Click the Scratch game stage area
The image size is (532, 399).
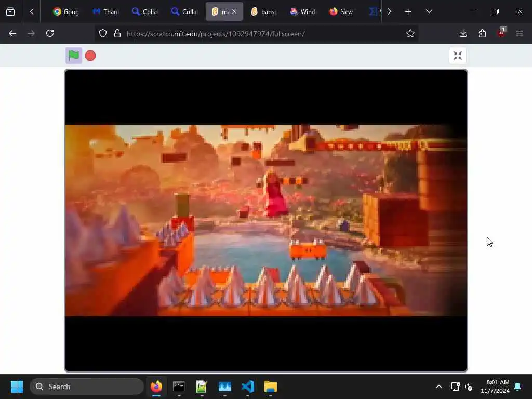(266, 220)
